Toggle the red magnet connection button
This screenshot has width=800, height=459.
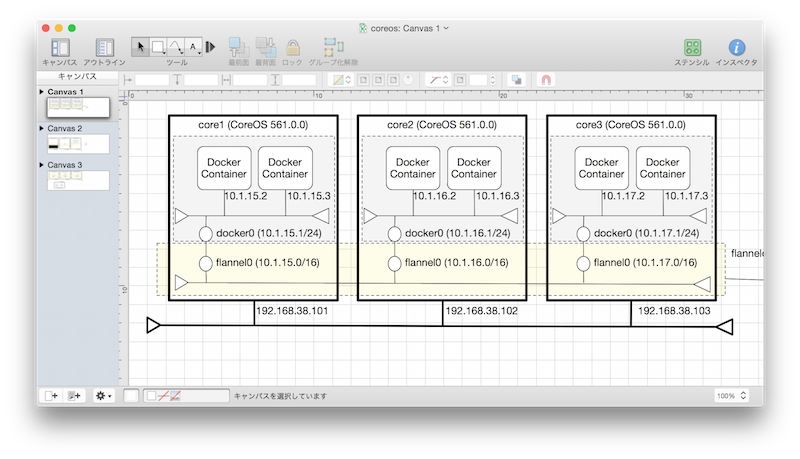click(545, 79)
